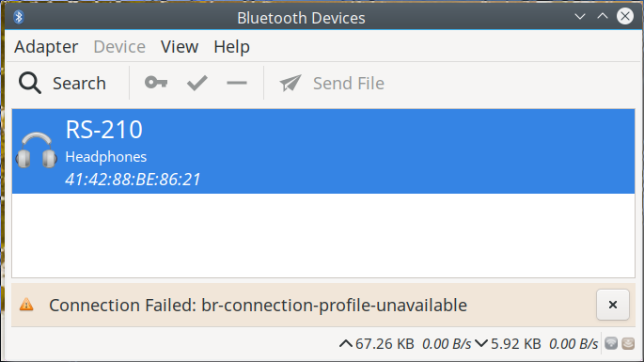Image resolution: width=644 pixels, height=362 pixels.
Task: Click the network status icon in status bar
Action: (x=611, y=343)
